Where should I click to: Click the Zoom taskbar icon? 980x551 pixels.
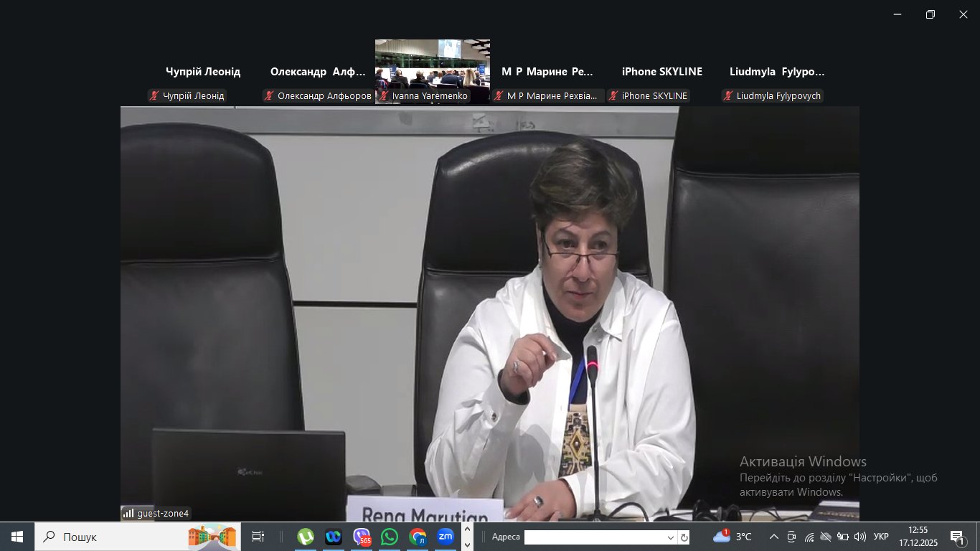[446, 537]
